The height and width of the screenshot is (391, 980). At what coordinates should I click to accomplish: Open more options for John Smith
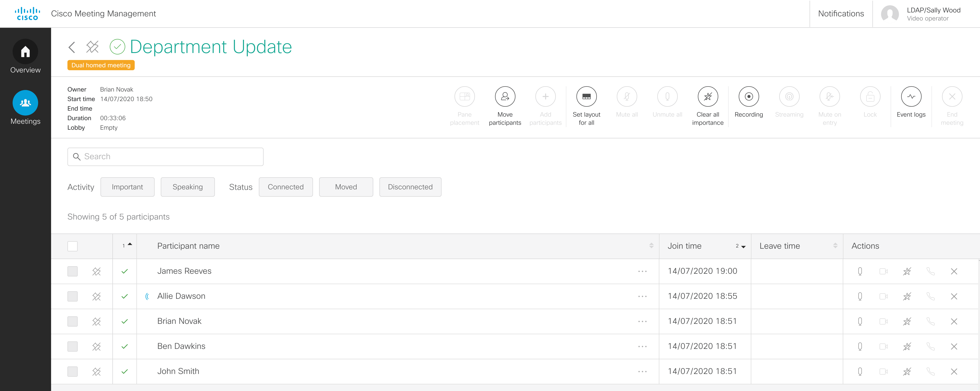642,372
